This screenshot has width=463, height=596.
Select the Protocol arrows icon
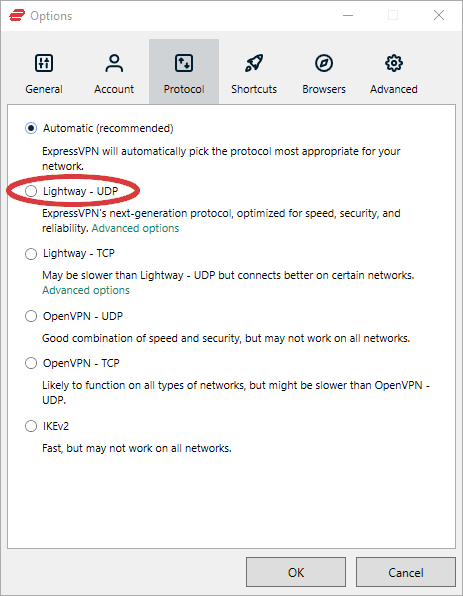(184, 63)
